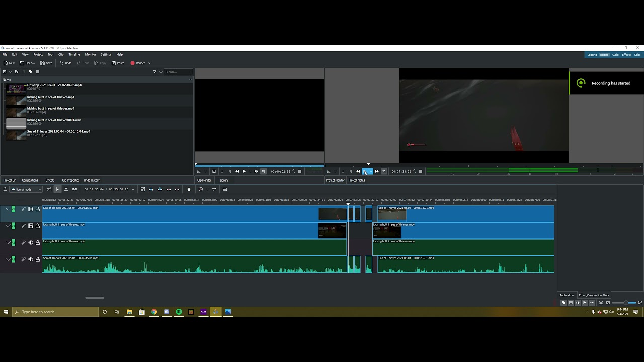Select the razor (scissors) tool
The width and height of the screenshot is (644, 362).
(66, 189)
